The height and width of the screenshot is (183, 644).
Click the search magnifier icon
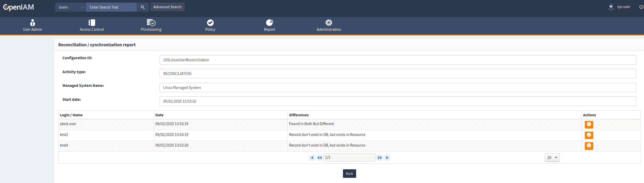[x=143, y=7]
